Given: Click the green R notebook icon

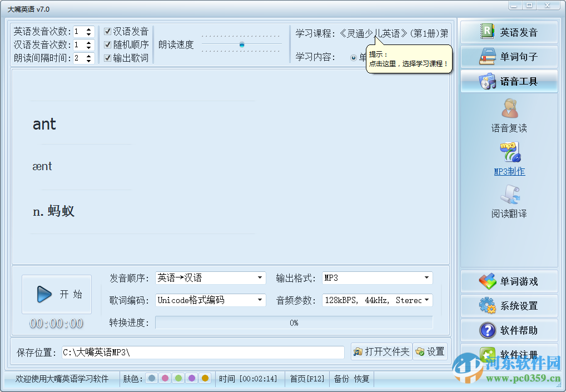Looking at the screenshot, I should [x=487, y=31].
